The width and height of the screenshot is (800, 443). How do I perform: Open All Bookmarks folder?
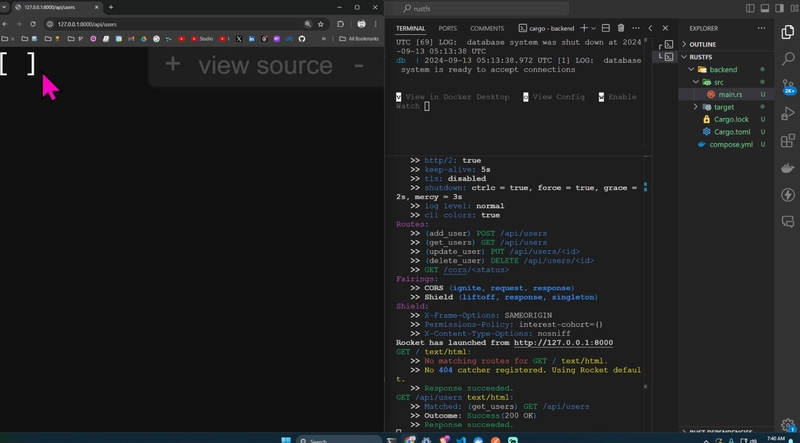point(359,39)
